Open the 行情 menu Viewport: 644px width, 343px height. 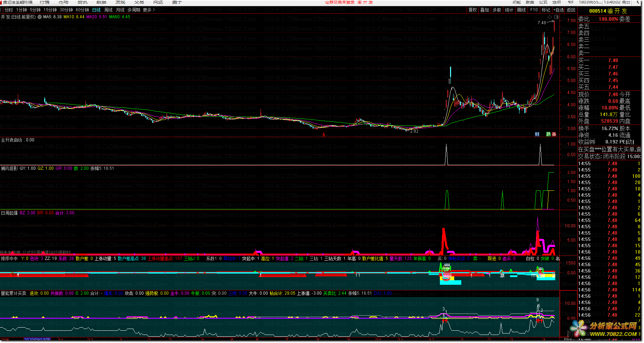click(45, 2)
